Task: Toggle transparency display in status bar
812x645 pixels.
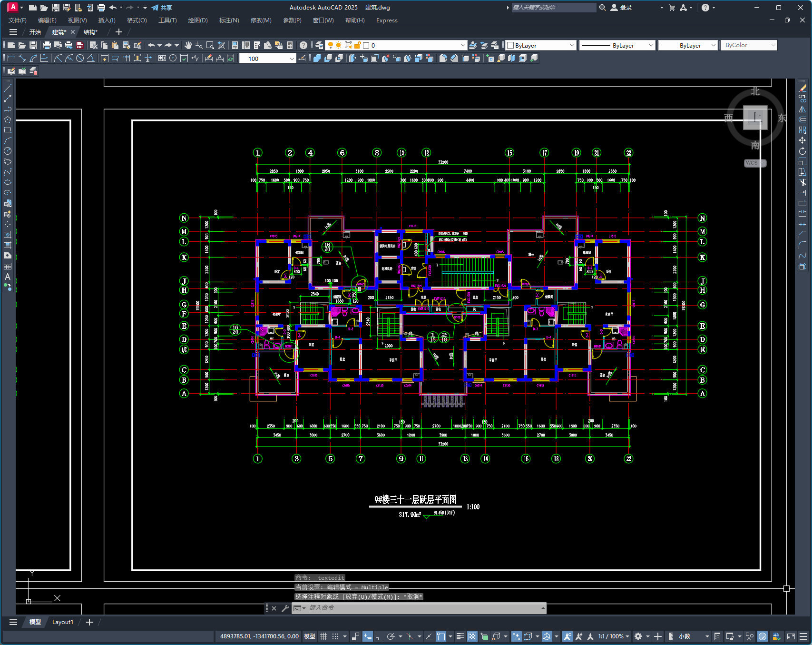Action: (x=472, y=636)
